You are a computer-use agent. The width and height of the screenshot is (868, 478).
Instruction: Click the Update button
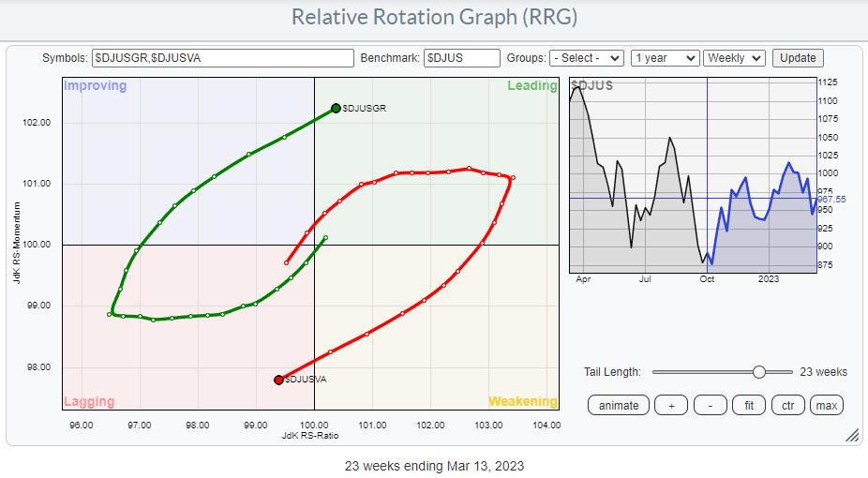pos(798,58)
